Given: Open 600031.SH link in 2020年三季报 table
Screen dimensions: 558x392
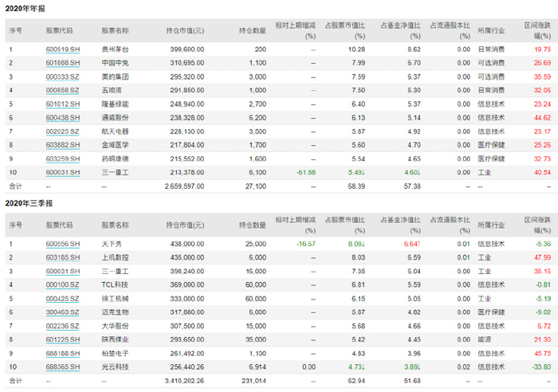Looking at the screenshot, I should (x=63, y=272).
